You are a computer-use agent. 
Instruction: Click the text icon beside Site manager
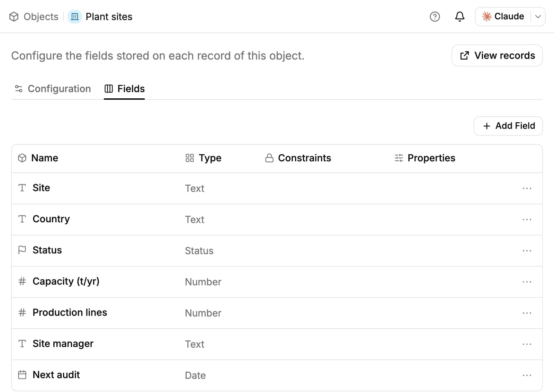point(22,344)
